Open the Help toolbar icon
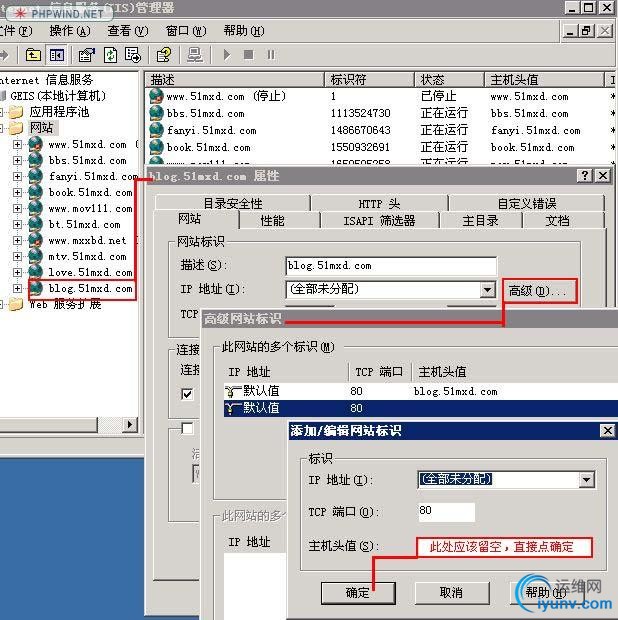The height and width of the screenshot is (620, 618). click(164, 55)
